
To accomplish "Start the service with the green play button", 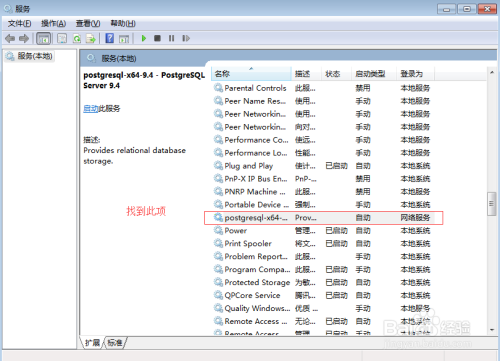I will point(144,38).
